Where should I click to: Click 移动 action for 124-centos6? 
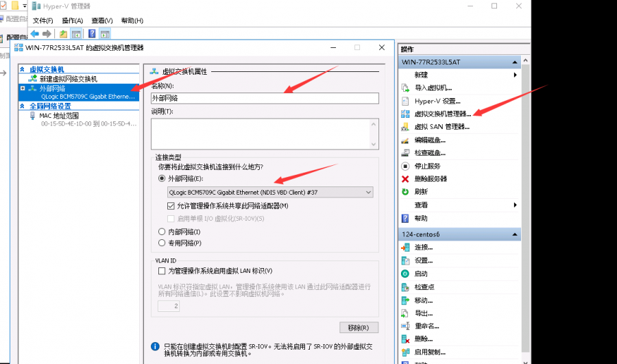(x=424, y=300)
